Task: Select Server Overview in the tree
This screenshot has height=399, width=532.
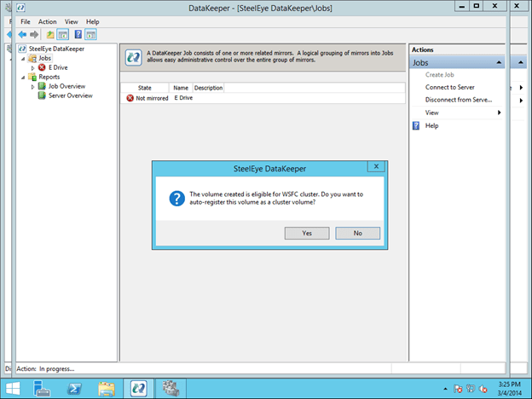Action: pyautogui.click(x=70, y=95)
